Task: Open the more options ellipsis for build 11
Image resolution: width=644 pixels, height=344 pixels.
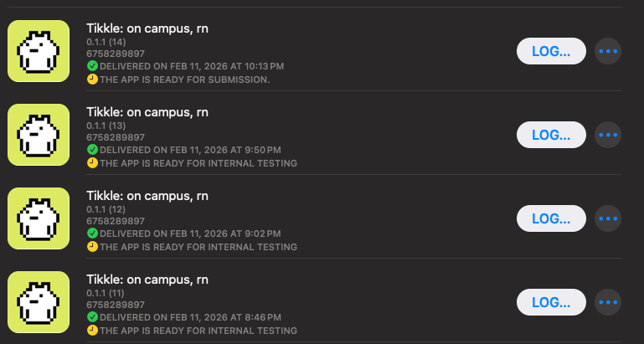Action: [x=608, y=302]
